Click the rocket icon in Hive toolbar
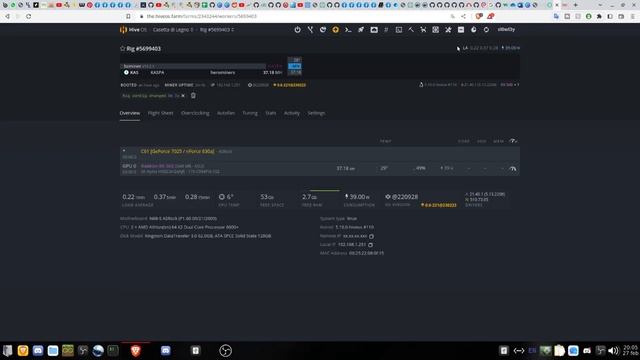The image size is (640, 360). pyautogui.click(x=361, y=30)
